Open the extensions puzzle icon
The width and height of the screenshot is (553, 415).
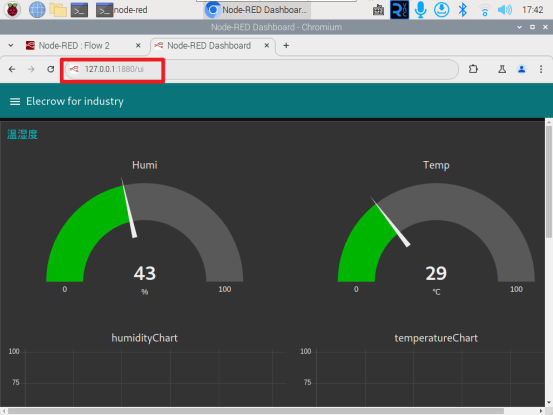click(x=473, y=69)
